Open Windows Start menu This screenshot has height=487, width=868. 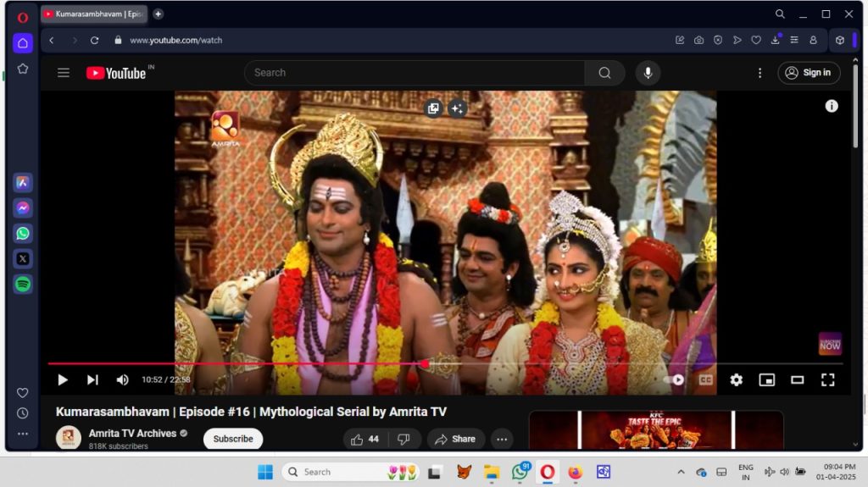coord(265,472)
